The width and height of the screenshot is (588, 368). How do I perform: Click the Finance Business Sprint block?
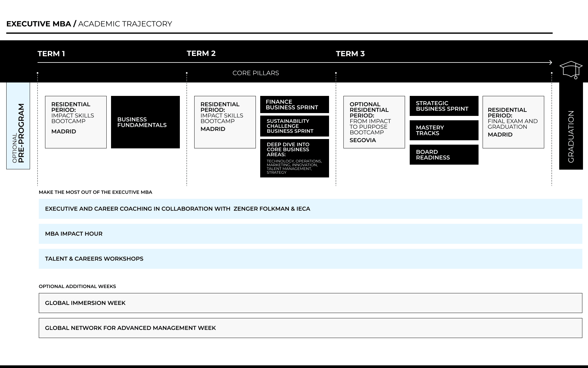(294, 105)
